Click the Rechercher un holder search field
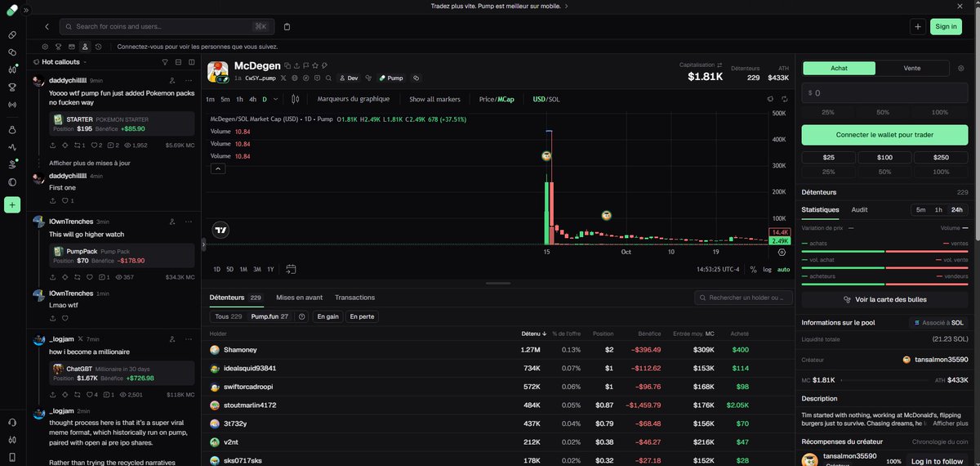This screenshot has height=466, width=980. coord(743,298)
